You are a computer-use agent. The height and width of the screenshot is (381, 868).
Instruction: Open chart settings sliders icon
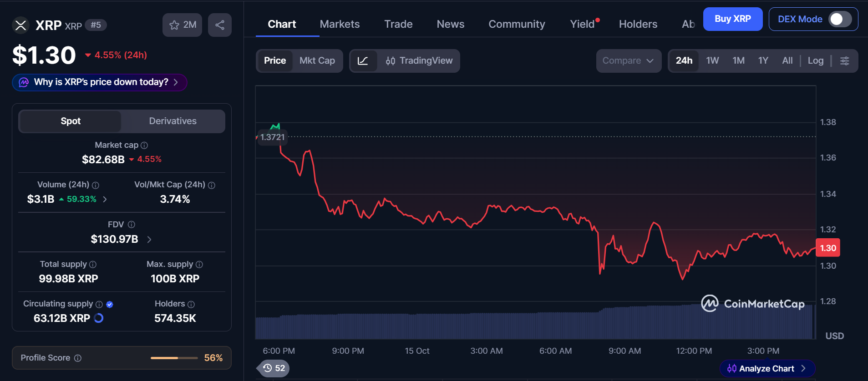click(845, 61)
